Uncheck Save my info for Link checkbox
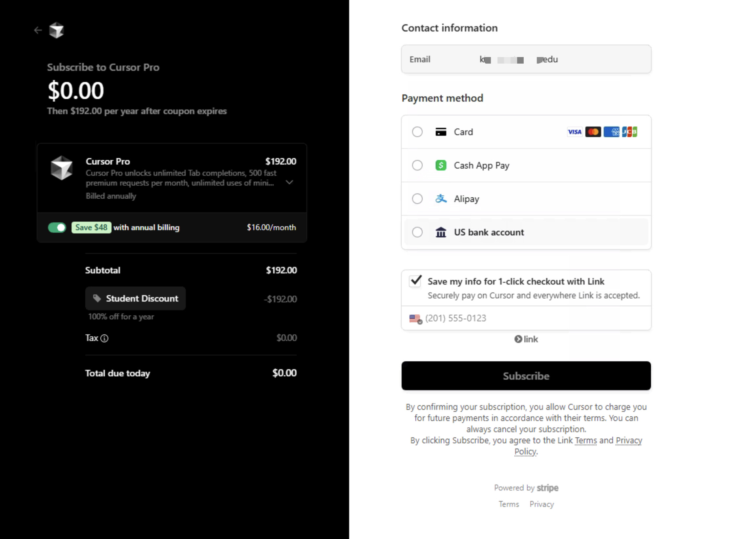The image size is (756, 539). click(415, 281)
